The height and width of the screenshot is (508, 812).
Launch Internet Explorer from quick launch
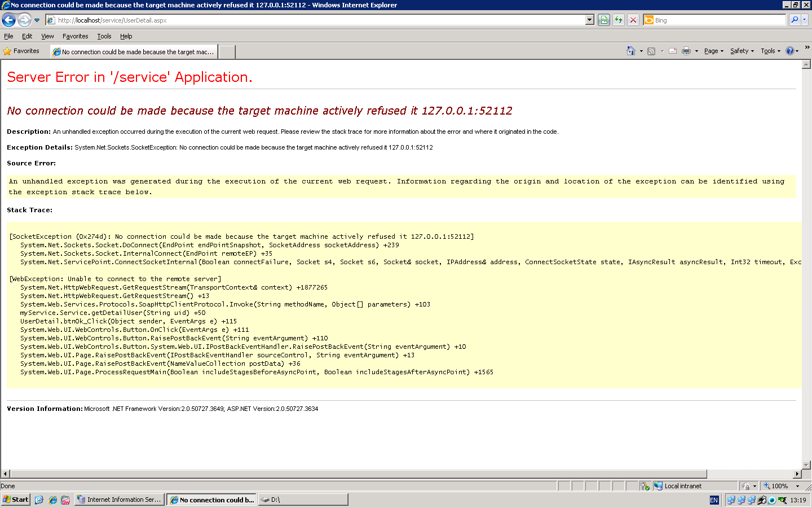pos(52,500)
